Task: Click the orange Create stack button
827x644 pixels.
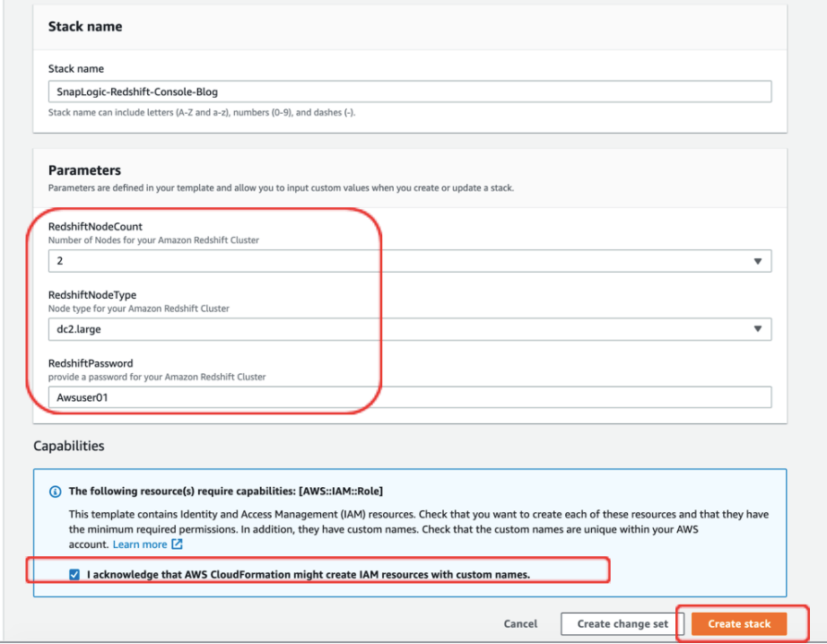Action: pyautogui.click(x=739, y=624)
